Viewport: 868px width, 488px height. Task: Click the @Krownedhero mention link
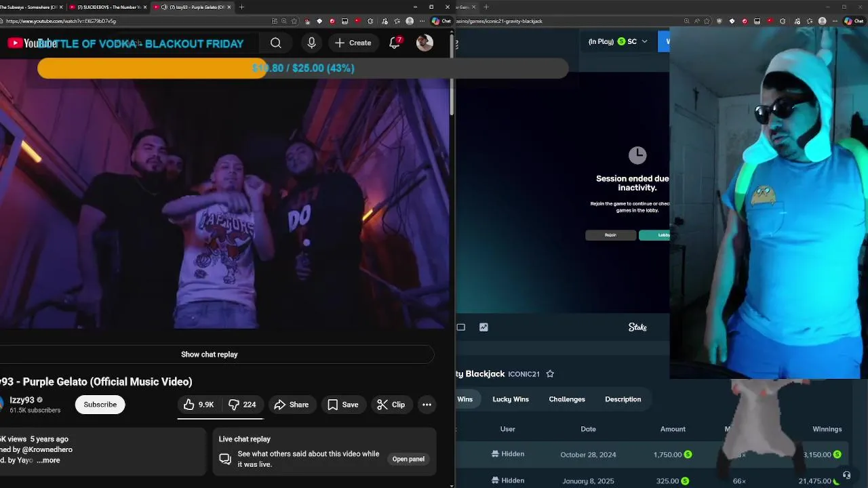[47, 449]
